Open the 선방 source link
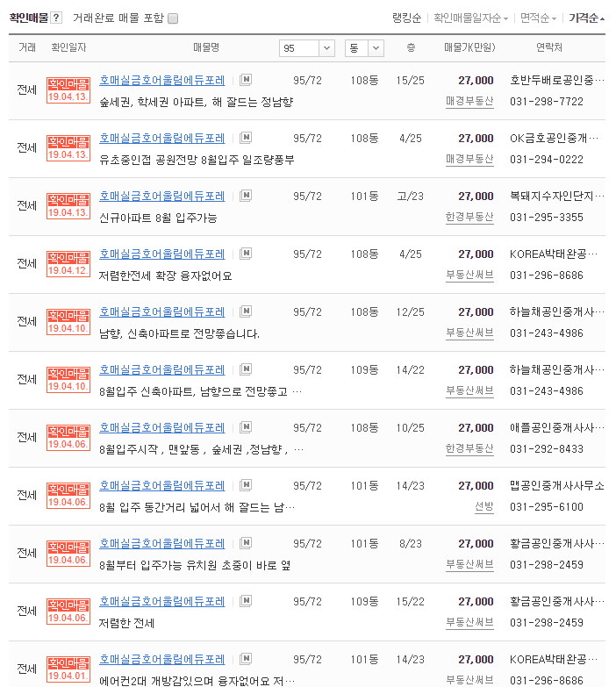Viewport: 616px width, 687px height. pyautogui.click(x=484, y=506)
